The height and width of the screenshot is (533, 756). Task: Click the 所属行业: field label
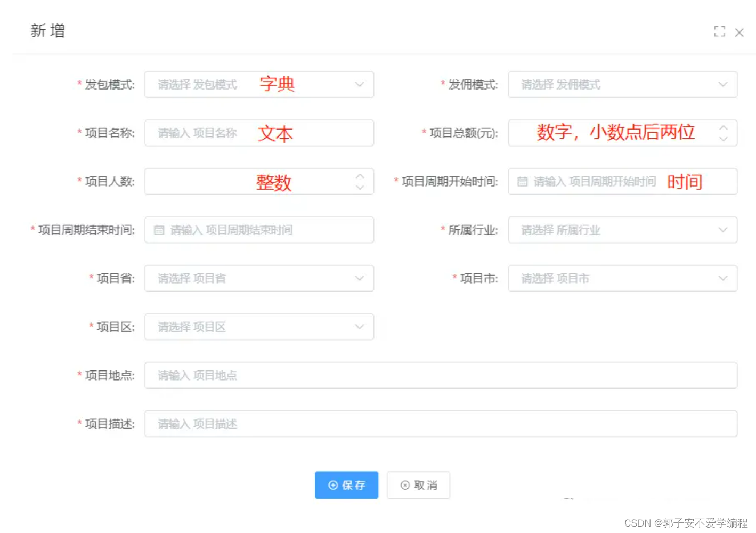(x=473, y=230)
